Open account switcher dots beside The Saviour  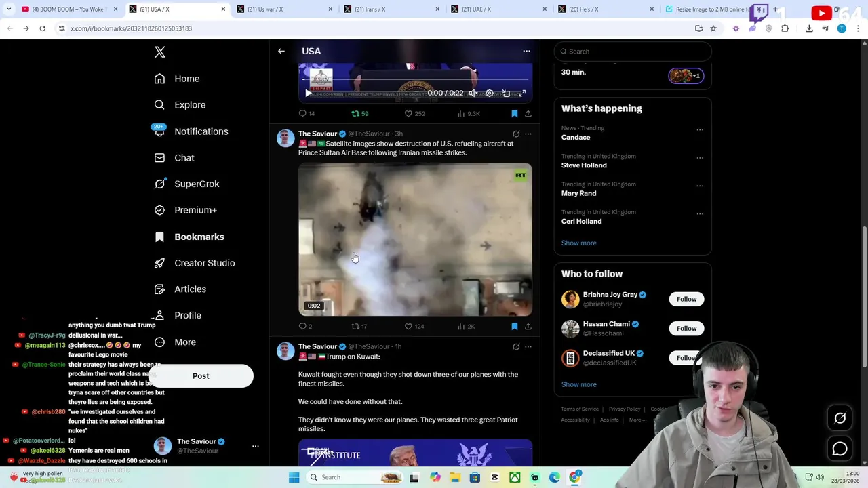pyautogui.click(x=256, y=446)
